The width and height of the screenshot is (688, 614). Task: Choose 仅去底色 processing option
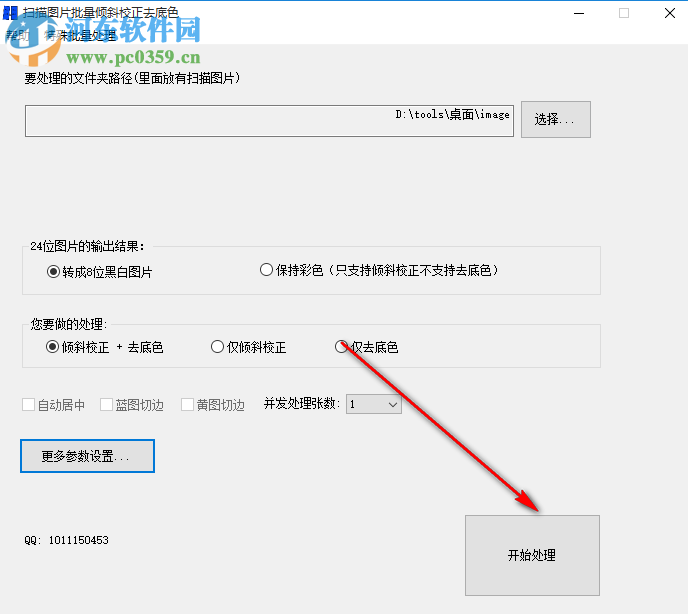pos(367,347)
